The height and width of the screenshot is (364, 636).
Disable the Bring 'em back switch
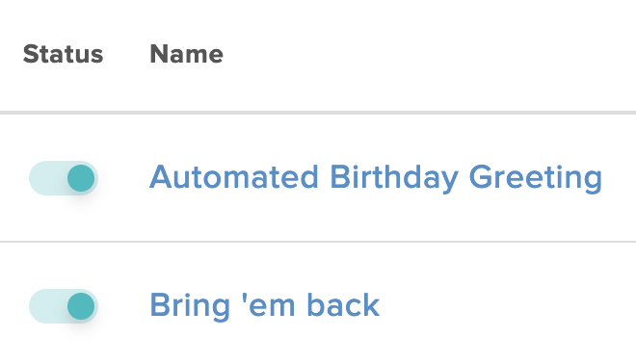click(x=64, y=306)
